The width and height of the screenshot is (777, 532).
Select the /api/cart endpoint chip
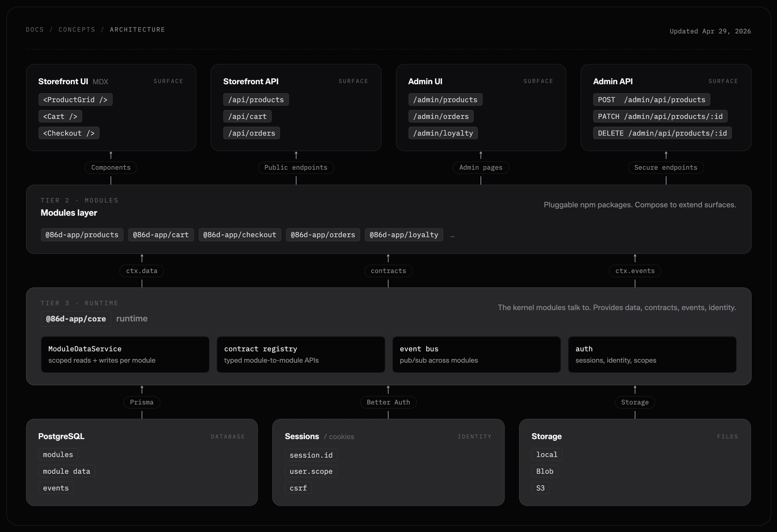pos(247,116)
